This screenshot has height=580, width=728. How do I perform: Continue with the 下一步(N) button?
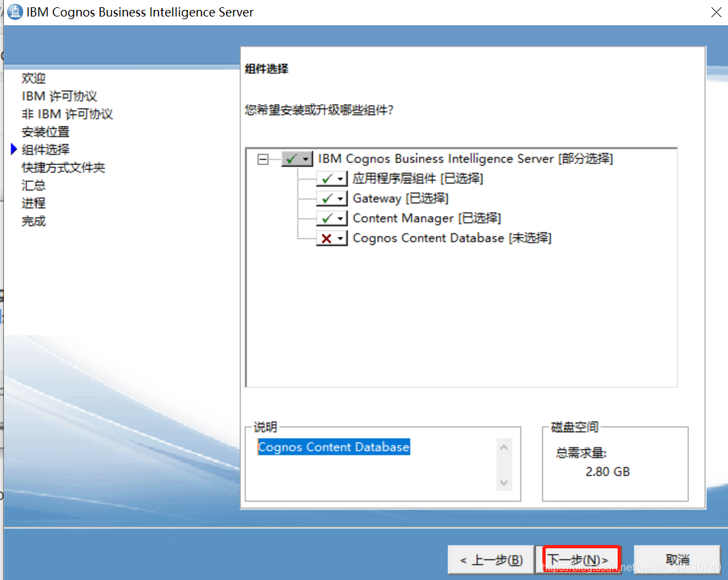point(579,560)
